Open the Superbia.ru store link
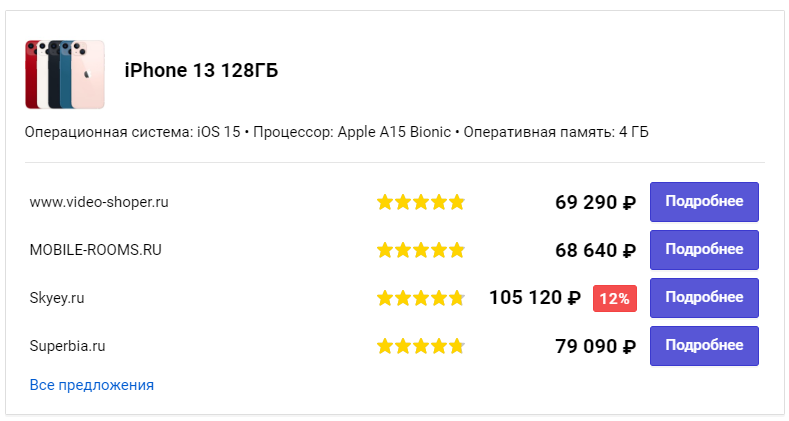This screenshot has width=789, height=421. click(x=68, y=346)
